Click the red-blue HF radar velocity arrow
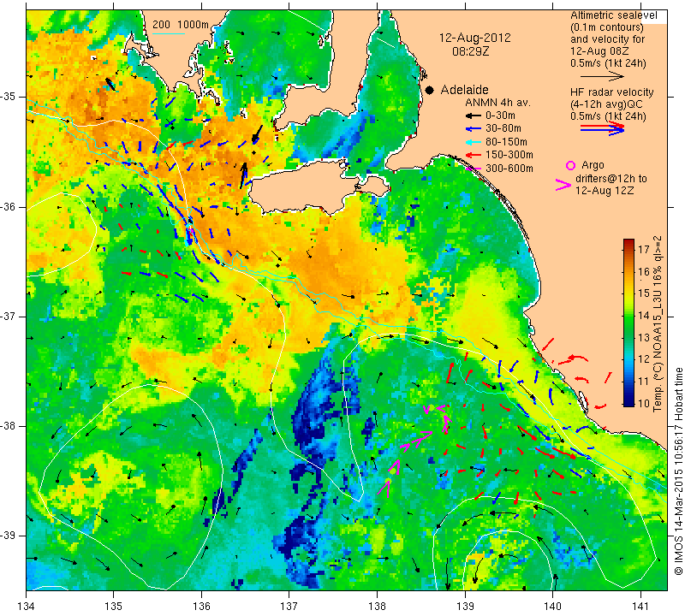 pyautogui.click(x=603, y=128)
